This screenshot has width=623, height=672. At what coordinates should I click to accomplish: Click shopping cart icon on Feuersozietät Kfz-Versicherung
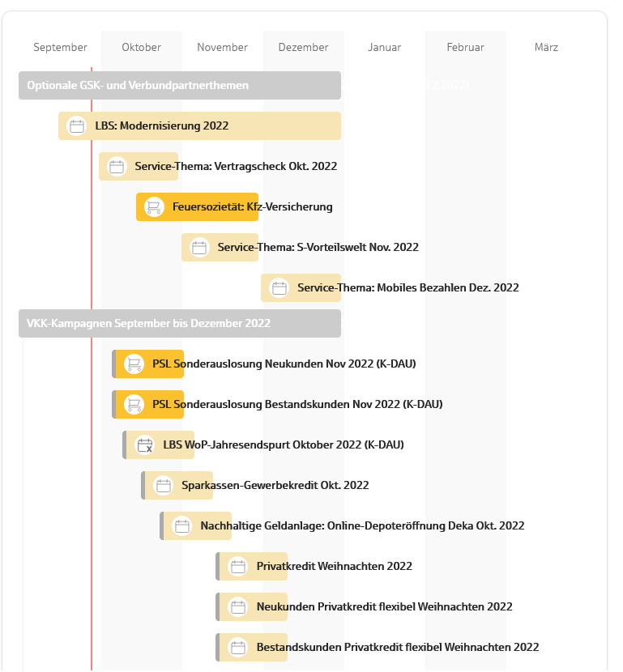point(154,207)
